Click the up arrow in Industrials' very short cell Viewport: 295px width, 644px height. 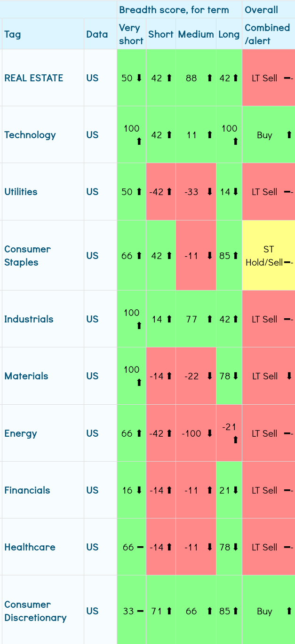pos(139,325)
